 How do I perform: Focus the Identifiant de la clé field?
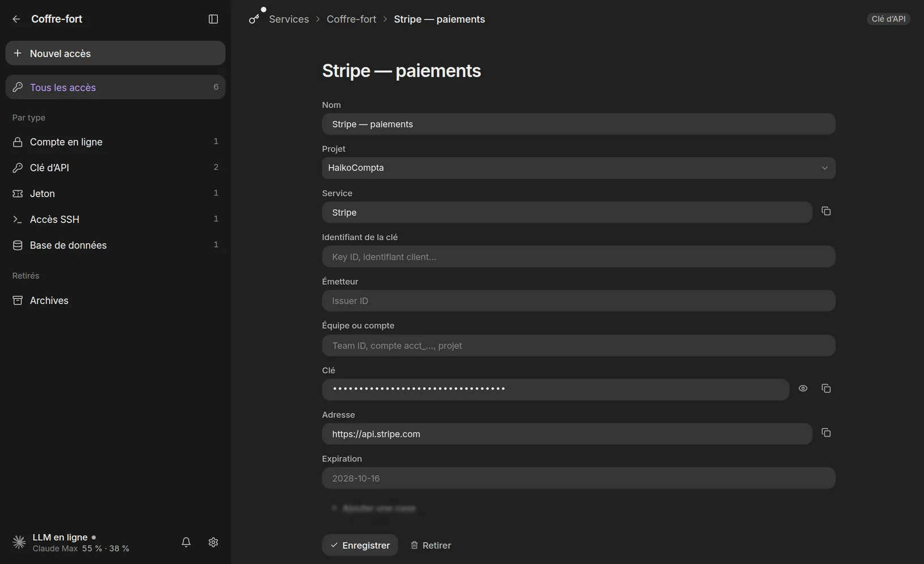tap(579, 257)
